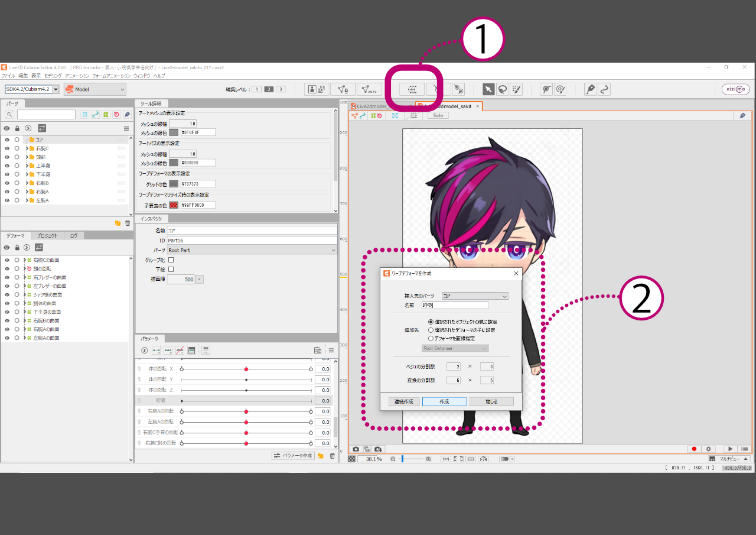
Task: Select the lasso selection tool
Action: tap(503, 89)
